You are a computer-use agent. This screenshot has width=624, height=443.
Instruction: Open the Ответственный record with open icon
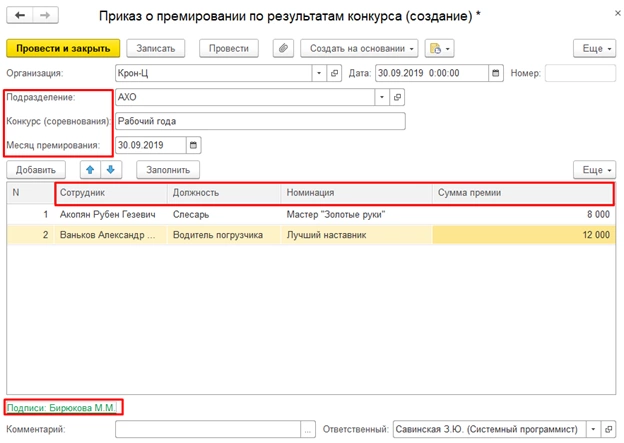point(608,429)
